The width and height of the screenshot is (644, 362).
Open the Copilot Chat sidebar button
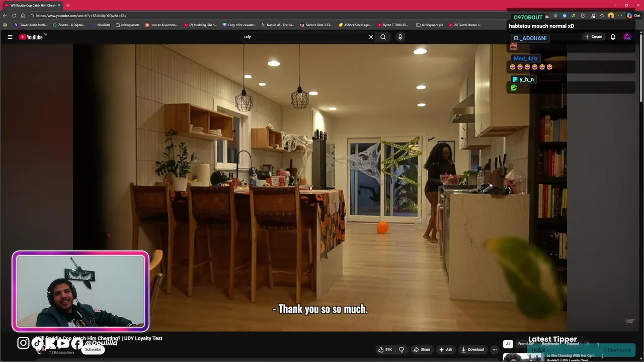(634, 16)
